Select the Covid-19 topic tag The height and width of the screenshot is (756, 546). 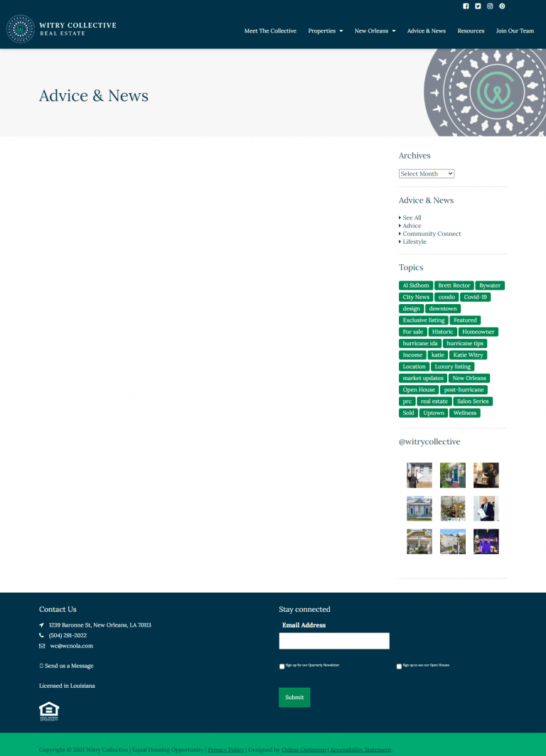pos(475,297)
